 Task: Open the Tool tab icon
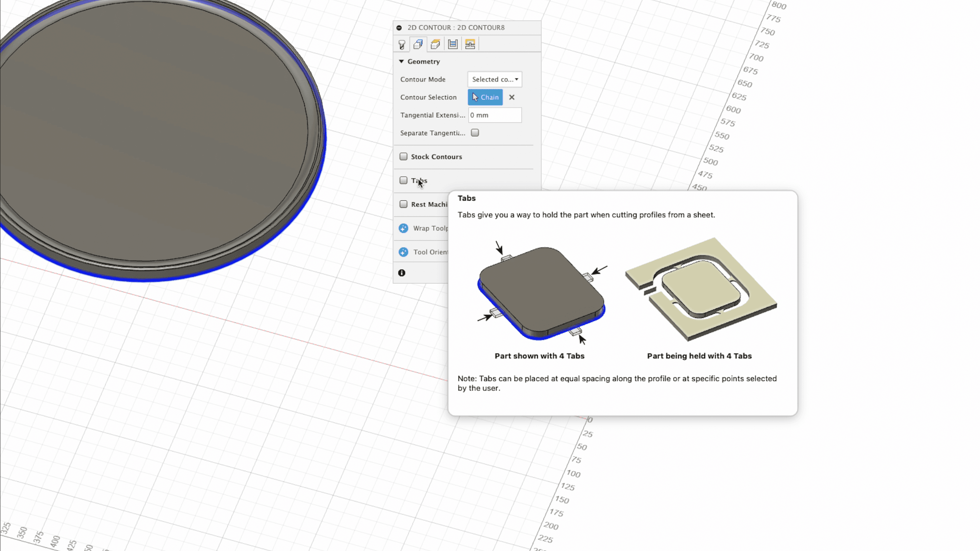coord(402,45)
